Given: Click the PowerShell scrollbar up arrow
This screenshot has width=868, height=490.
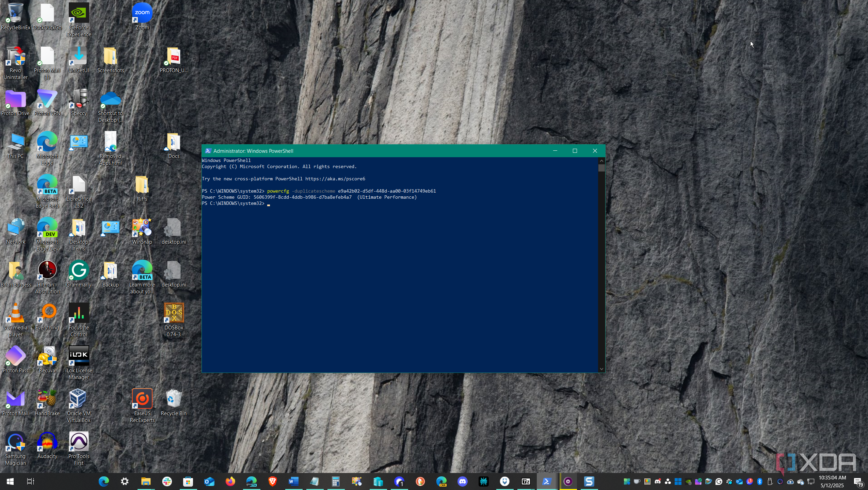Looking at the screenshot, I should pos(601,161).
